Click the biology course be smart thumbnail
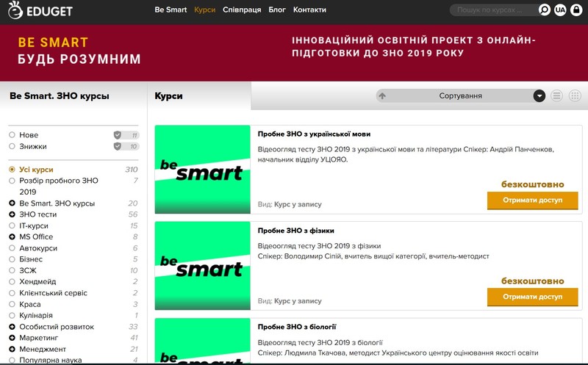The width and height of the screenshot is (588, 365). [203, 341]
